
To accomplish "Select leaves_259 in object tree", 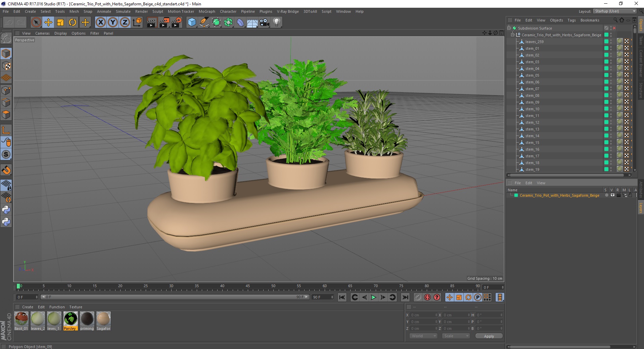I will click(534, 42).
